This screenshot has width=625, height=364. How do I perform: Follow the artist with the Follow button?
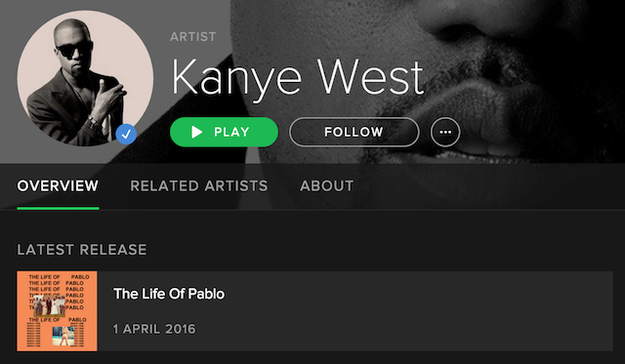pos(354,132)
